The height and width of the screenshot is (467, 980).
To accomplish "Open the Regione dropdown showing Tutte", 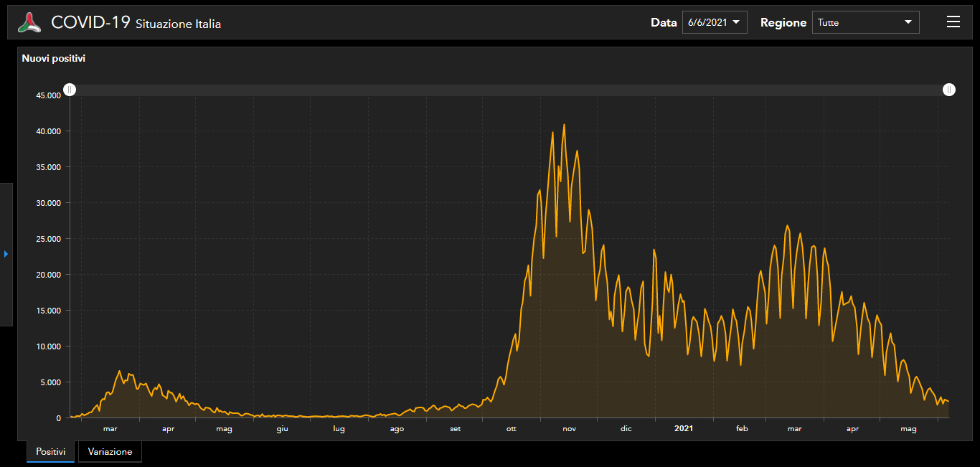I will 865,22.
